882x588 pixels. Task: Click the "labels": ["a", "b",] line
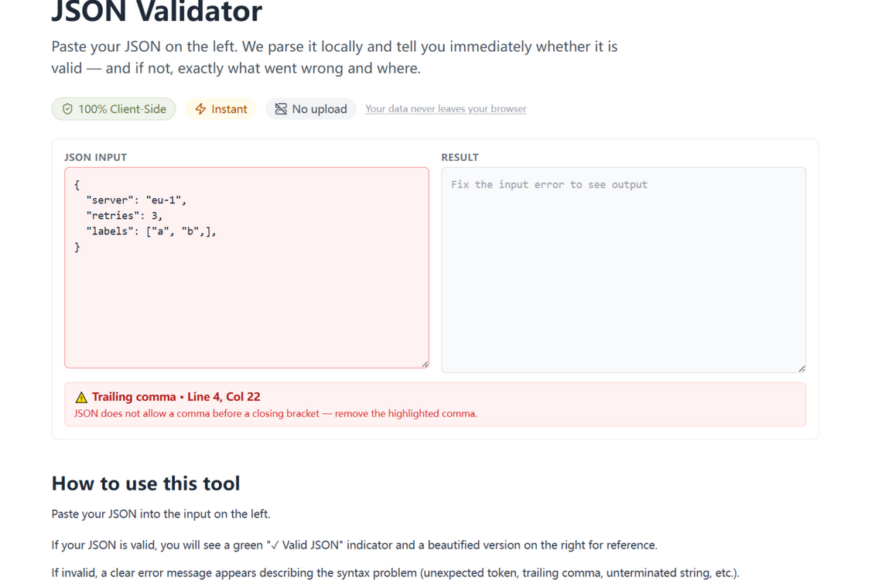pyautogui.click(x=152, y=231)
